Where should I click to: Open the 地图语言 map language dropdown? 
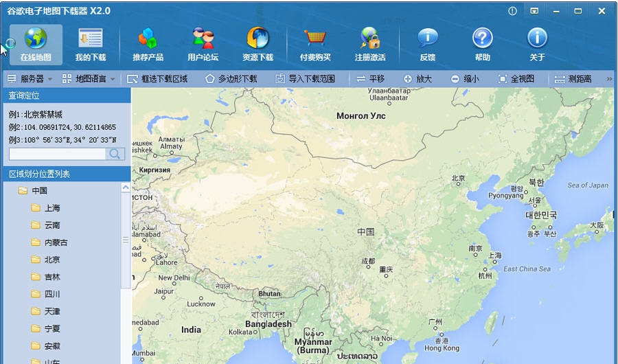click(89, 79)
